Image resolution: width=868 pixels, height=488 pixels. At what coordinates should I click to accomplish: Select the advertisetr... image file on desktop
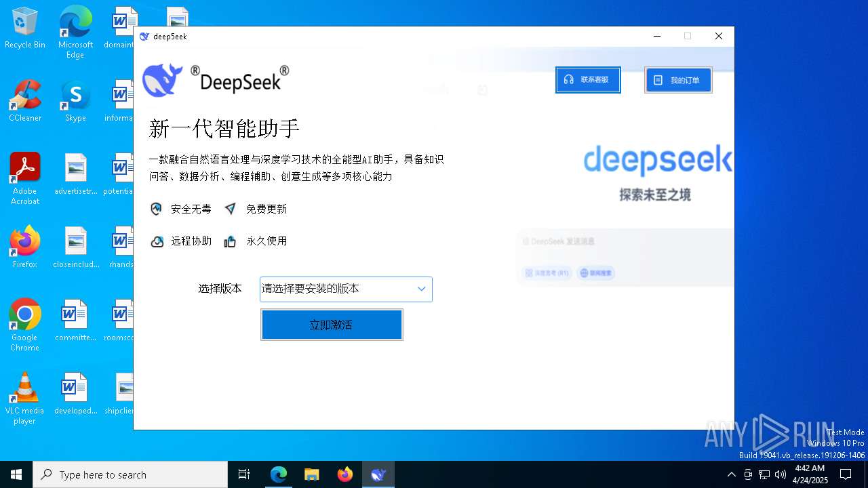click(75, 174)
